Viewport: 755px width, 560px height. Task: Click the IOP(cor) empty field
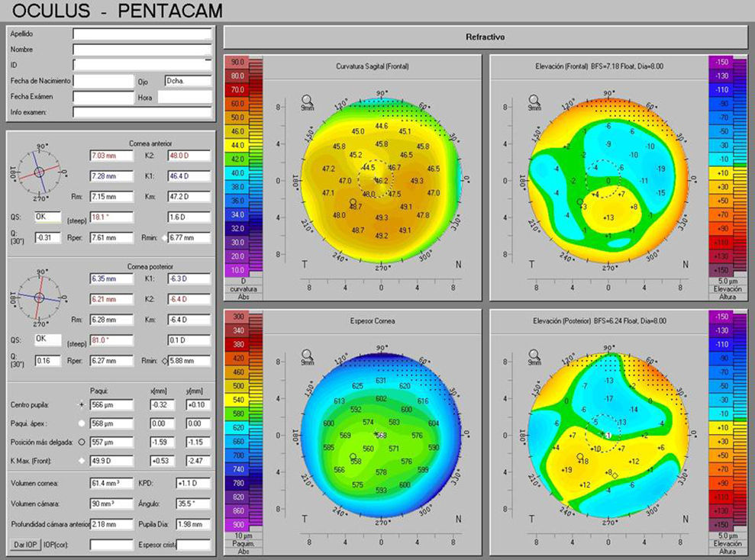click(111, 544)
